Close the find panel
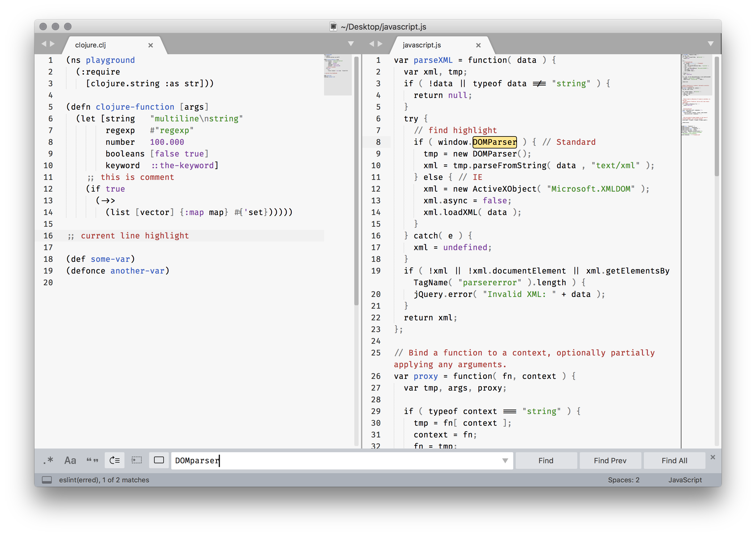The height and width of the screenshot is (536, 756). click(x=713, y=457)
